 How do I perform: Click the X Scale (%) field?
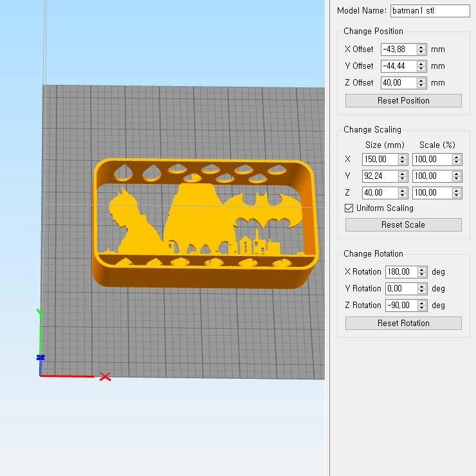click(x=432, y=159)
